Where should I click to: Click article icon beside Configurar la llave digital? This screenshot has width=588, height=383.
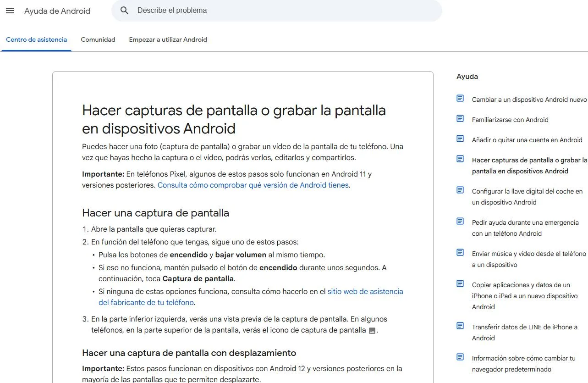point(460,190)
